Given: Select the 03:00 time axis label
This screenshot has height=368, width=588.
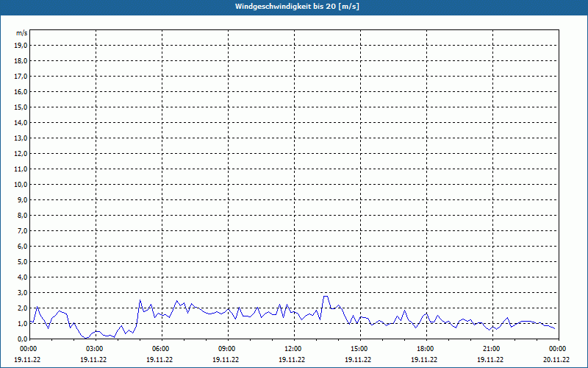Looking at the screenshot, I should 94,349.
